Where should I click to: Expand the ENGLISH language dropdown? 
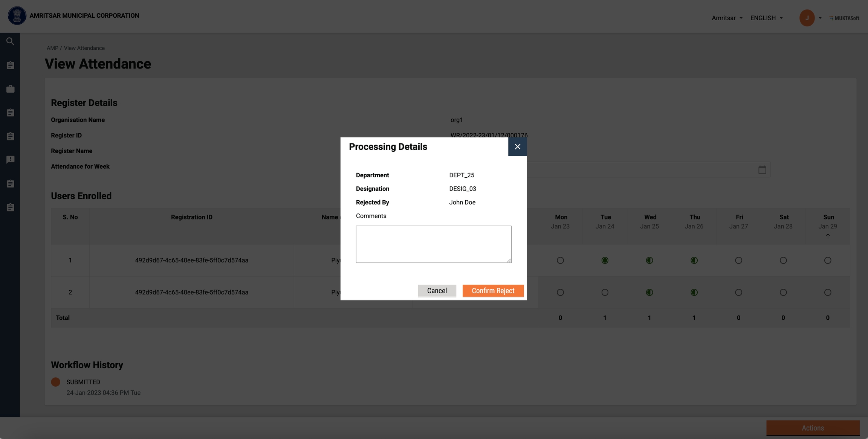[766, 18]
